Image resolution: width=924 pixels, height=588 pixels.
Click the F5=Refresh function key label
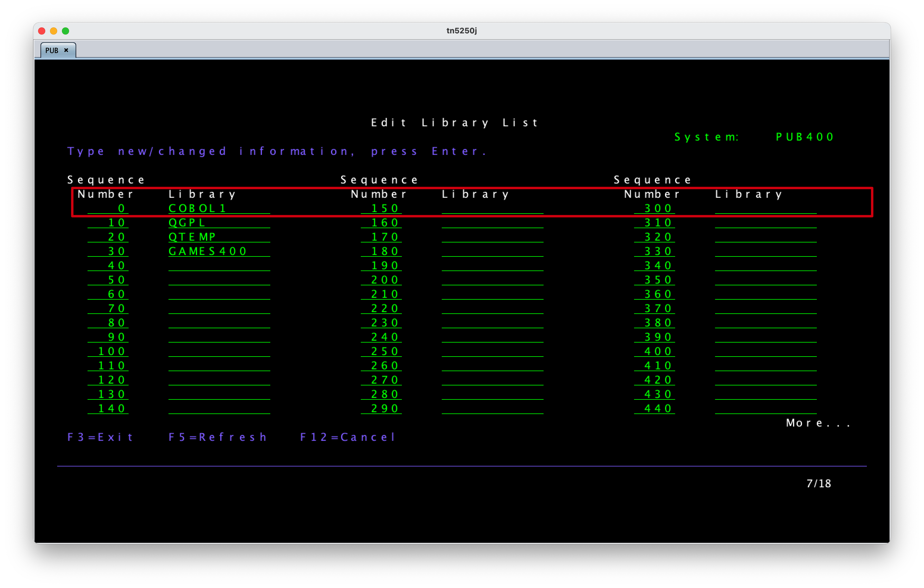218,437
